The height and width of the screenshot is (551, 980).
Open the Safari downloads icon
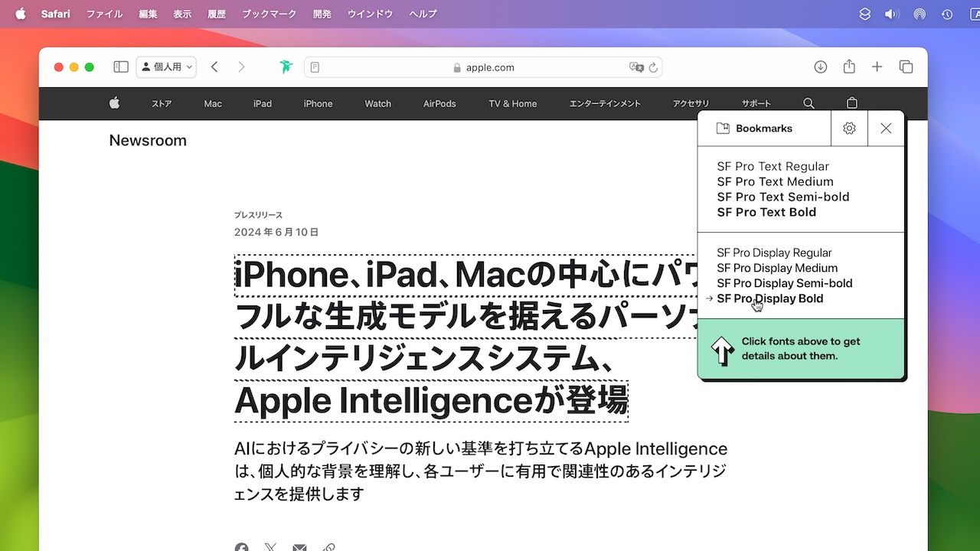coord(821,67)
